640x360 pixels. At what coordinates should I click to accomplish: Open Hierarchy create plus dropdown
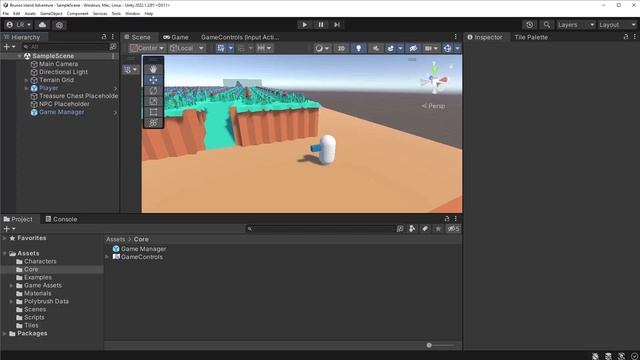point(9,47)
